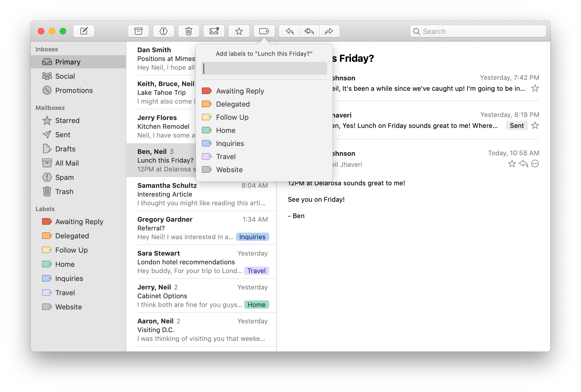Star the Today 10:58 AM message

[x=512, y=164]
